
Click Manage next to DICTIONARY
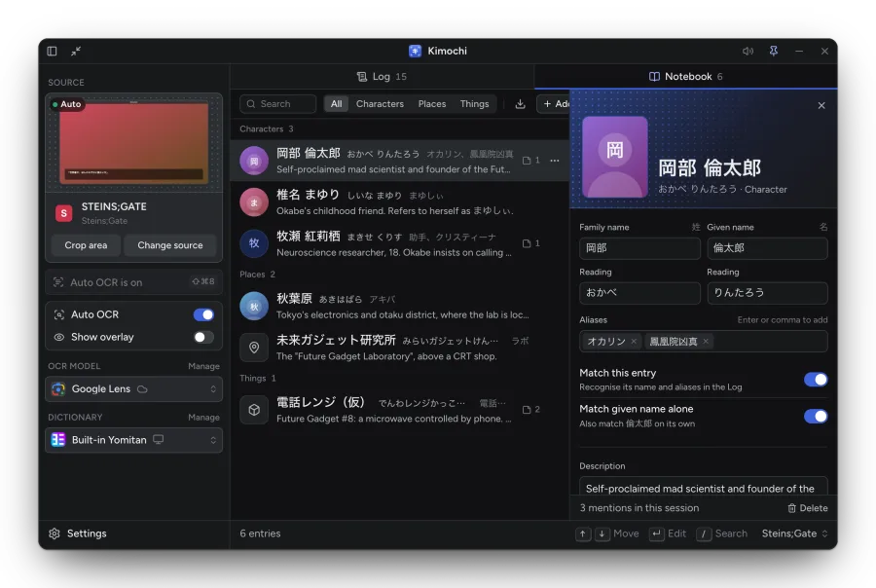point(204,418)
